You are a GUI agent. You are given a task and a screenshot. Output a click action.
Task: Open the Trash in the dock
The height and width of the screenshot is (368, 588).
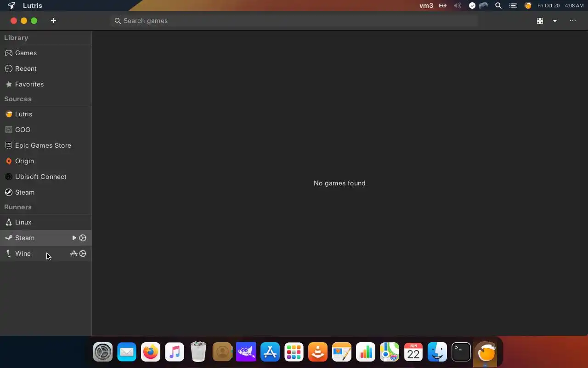click(198, 352)
